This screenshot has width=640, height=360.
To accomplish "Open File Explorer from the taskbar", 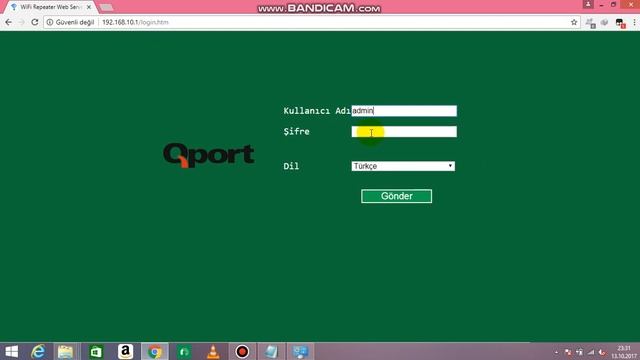I will click(65, 351).
